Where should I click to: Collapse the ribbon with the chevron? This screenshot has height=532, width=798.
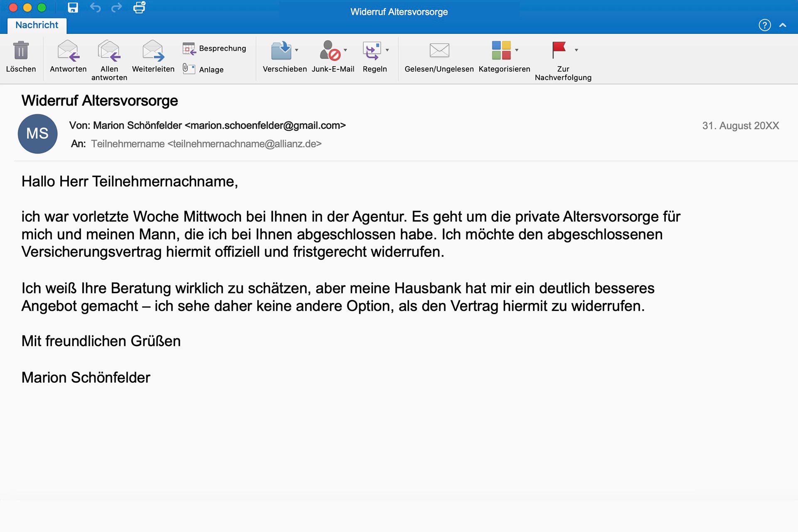(x=783, y=25)
